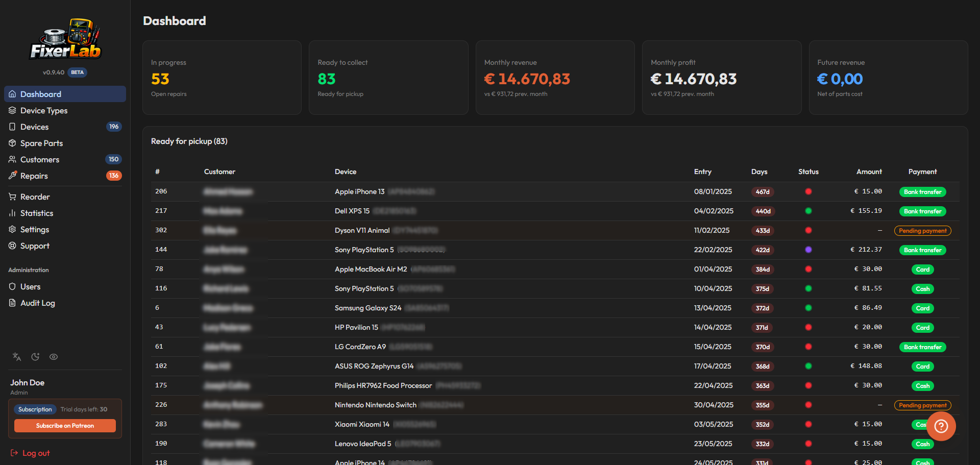Open the language translation selector icon
The image size is (980, 465).
[17, 357]
